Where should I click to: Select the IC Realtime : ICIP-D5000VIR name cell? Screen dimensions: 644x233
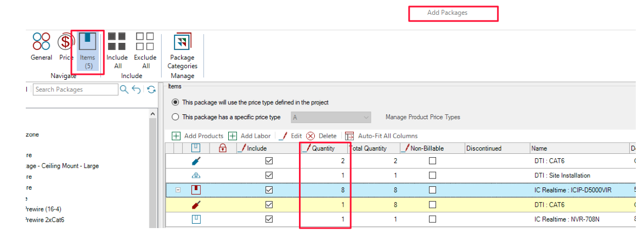click(579, 190)
